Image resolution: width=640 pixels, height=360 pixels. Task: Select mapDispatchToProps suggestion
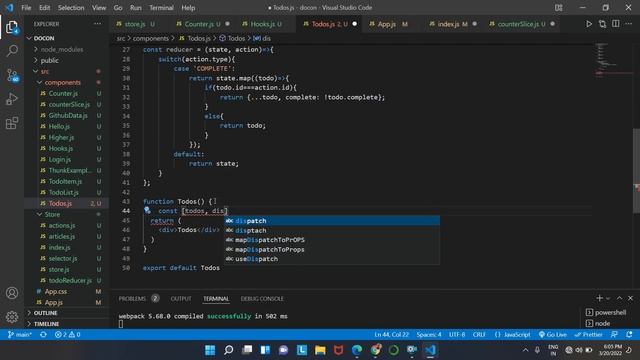(332, 249)
